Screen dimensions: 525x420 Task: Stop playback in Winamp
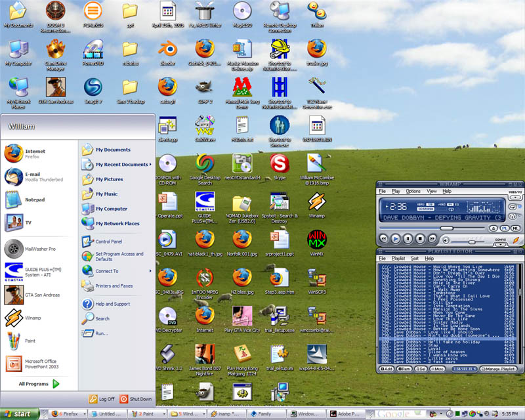pos(420,239)
